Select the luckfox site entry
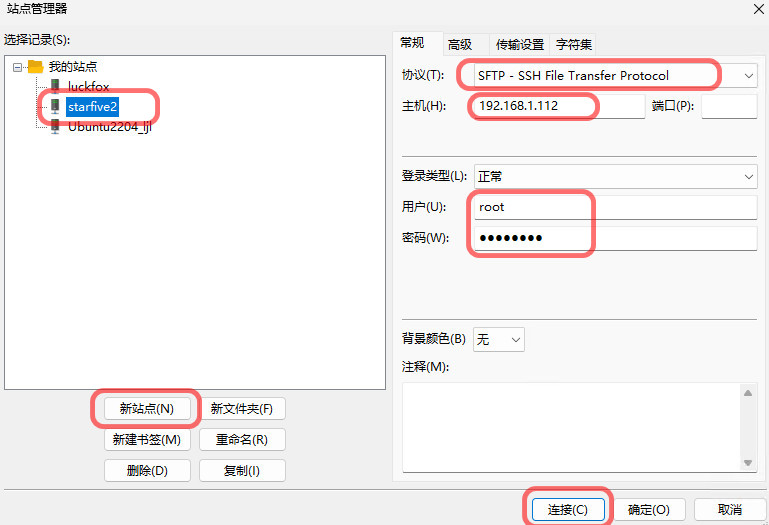This screenshot has width=769, height=525. pyautogui.click(x=88, y=86)
